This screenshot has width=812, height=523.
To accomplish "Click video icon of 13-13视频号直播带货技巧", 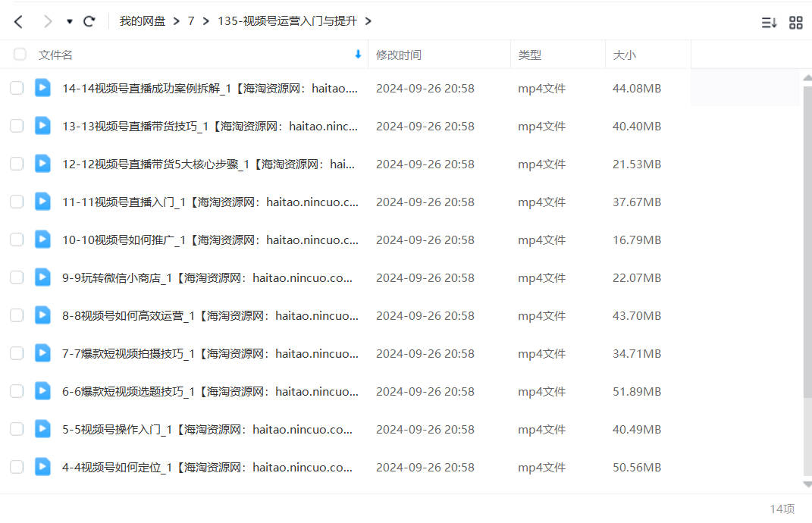I will coord(42,125).
